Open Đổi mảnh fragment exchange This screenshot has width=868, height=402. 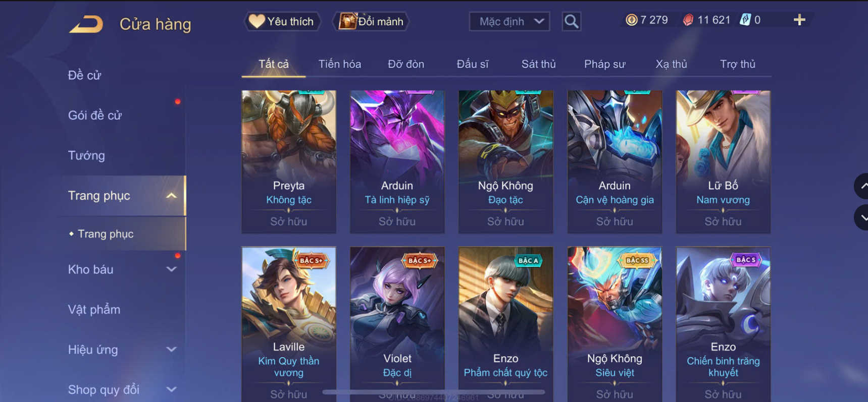(x=371, y=21)
